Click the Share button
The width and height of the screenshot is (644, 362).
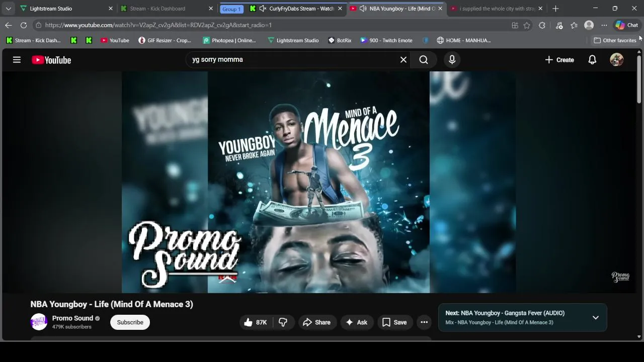tap(316, 322)
